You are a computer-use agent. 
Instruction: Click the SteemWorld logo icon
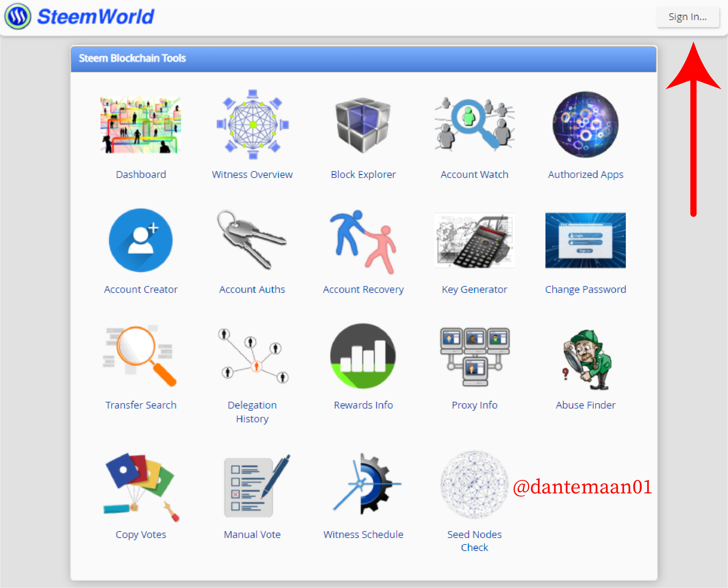[x=18, y=16]
